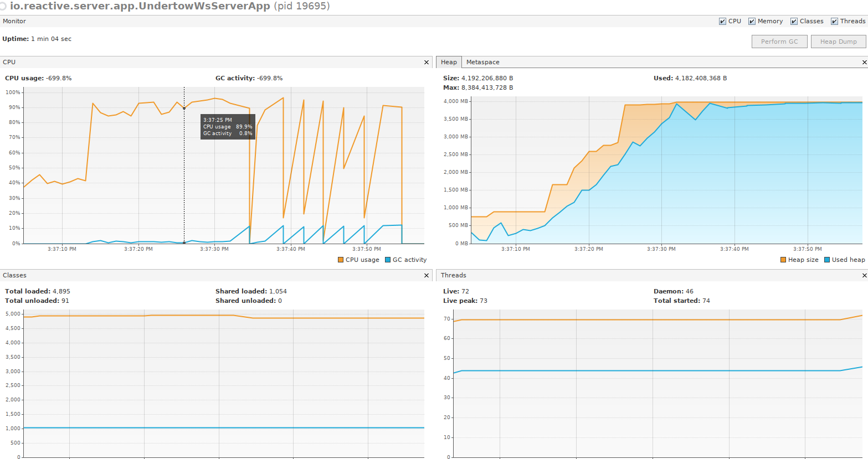
Task: Click the Total started 74 value
Action: [706, 301]
